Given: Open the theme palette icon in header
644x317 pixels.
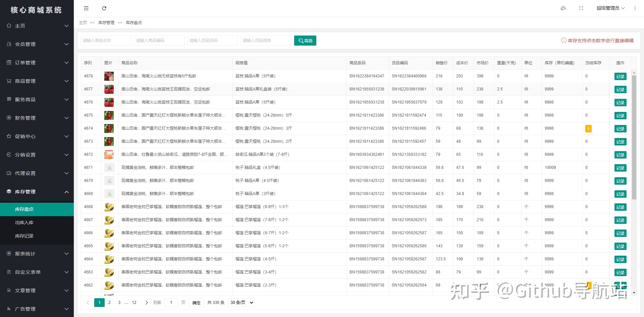Looking at the screenshot, I should [563, 8].
